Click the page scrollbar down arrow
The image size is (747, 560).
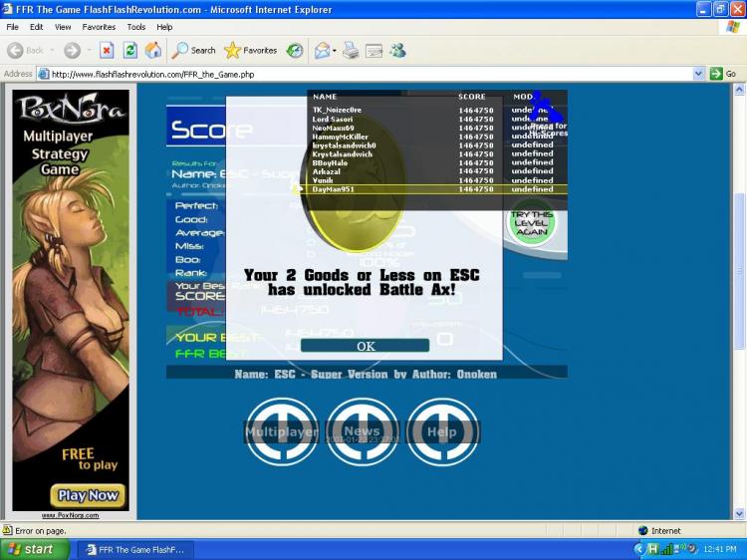pyautogui.click(x=739, y=514)
